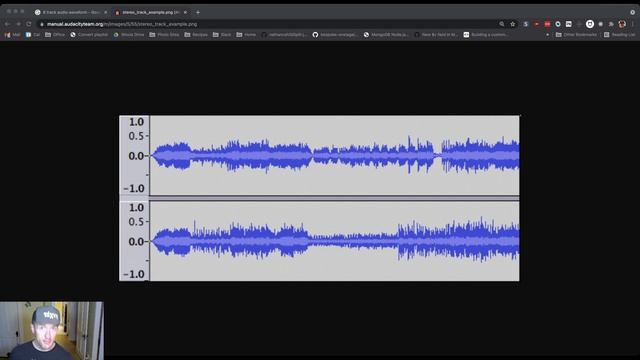This screenshot has width=640, height=360.
Task: Open the Cal bookmark
Action: click(x=33, y=35)
